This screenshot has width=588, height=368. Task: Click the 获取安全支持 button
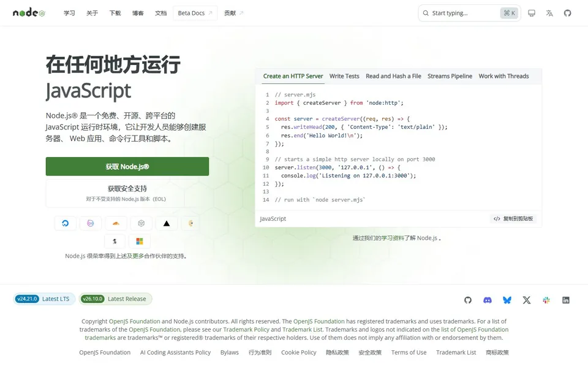pyautogui.click(x=127, y=193)
